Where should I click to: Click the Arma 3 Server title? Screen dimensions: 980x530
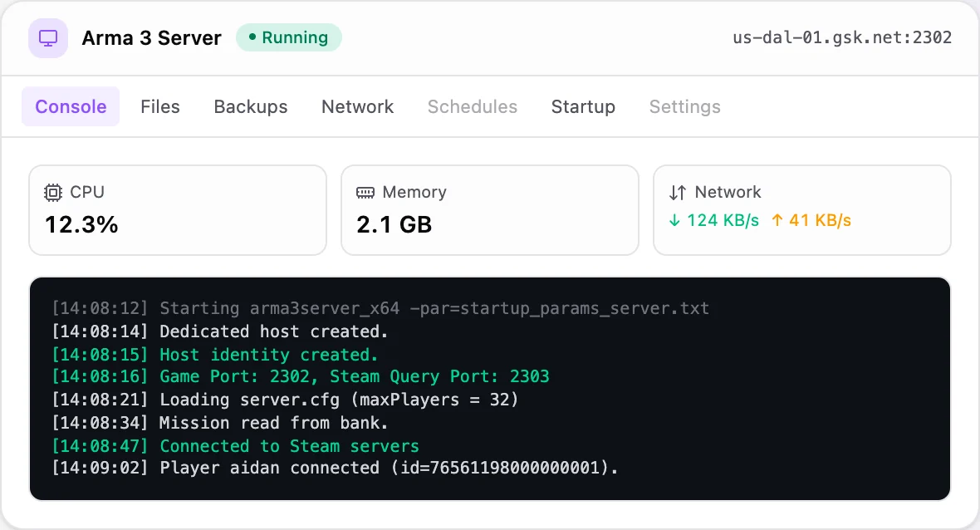(152, 38)
